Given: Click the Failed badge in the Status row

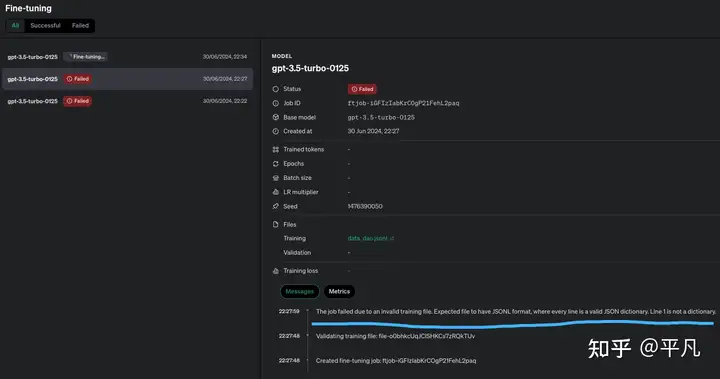Looking at the screenshot, I should [362, 89].
